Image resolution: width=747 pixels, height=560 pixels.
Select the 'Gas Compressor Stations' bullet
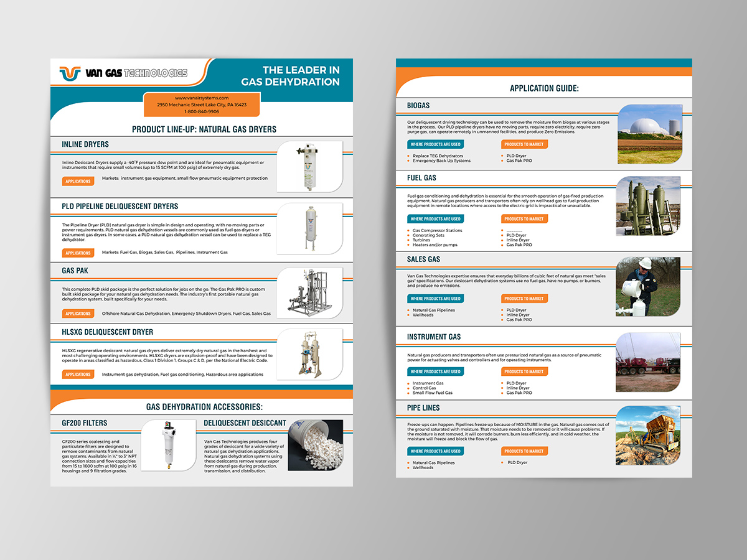tap(438, 231)
